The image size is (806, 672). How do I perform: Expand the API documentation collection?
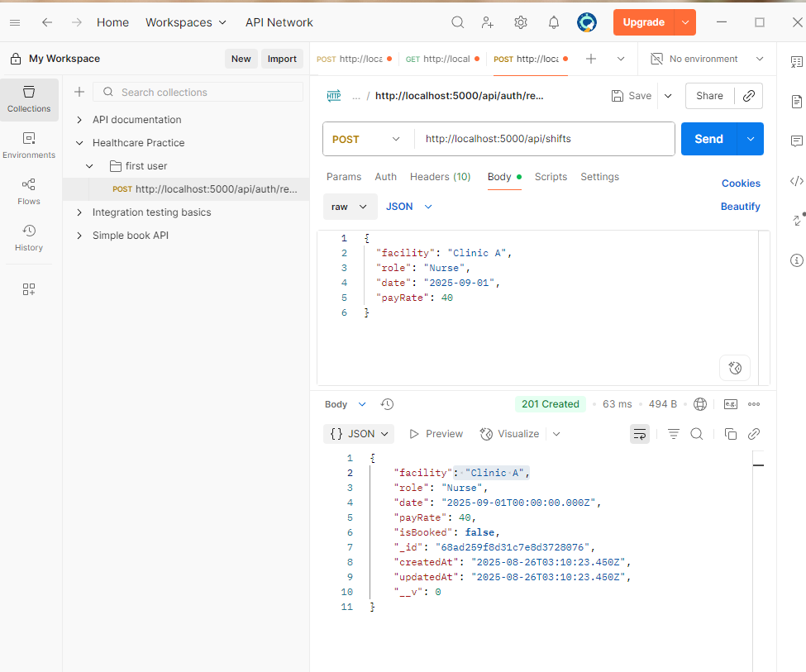click(79, 120)
